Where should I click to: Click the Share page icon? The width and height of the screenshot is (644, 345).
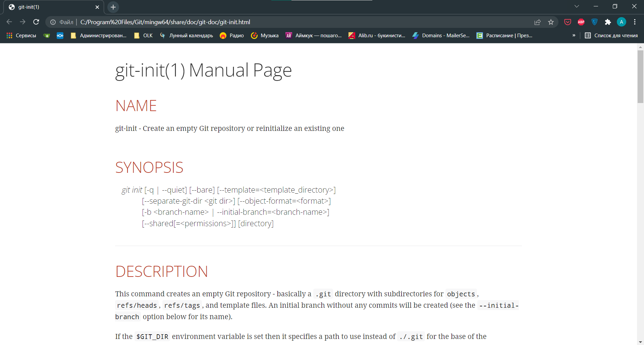click(537, 22)
